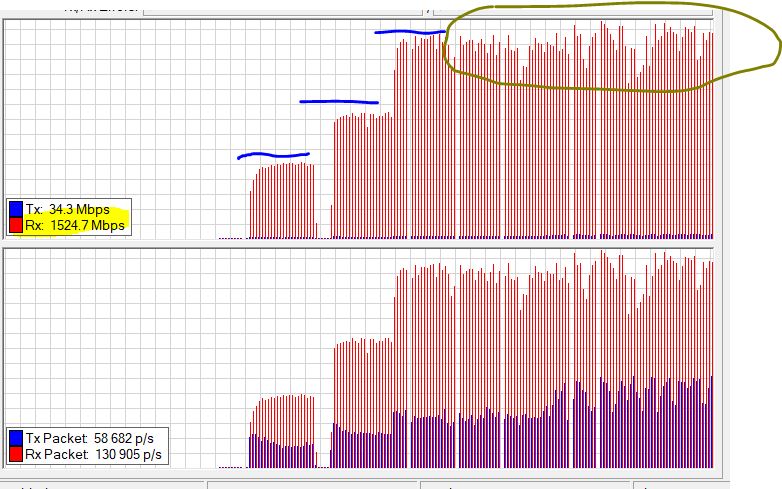The width and height of the screenshot is (782, 489).
Task: Click the lowest blue annotation line
Action: [273, 155]
